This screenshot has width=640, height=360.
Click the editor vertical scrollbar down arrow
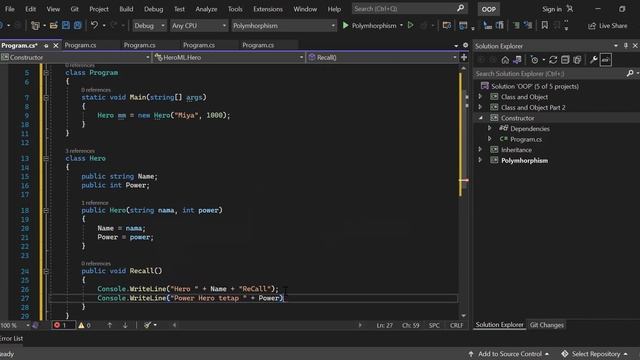coord(463,316)
